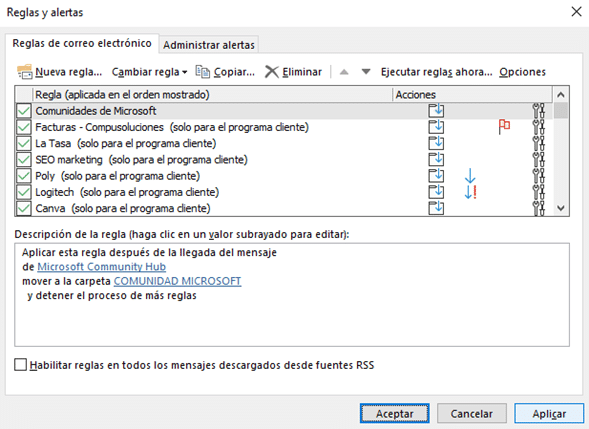Uncheck the Comunidades de Microsoft rule
This screenshot has height=429, width=589.
click(24, 111)
